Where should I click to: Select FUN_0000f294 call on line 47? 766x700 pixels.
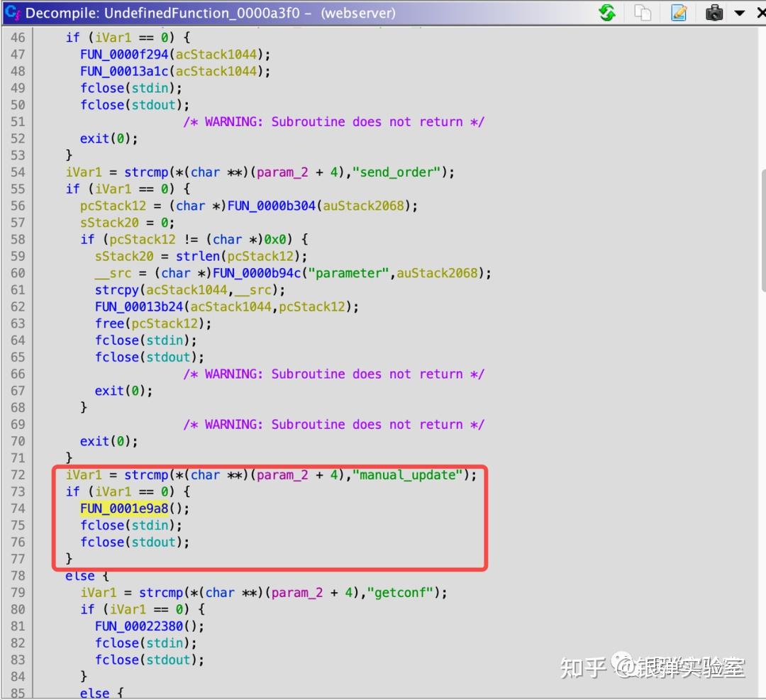pos(124,54)
